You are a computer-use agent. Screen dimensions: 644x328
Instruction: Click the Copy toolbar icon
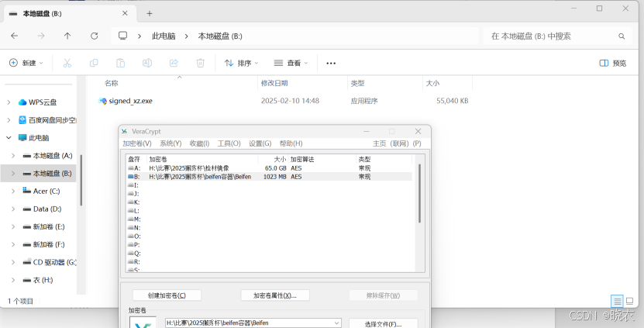(94, 63)
